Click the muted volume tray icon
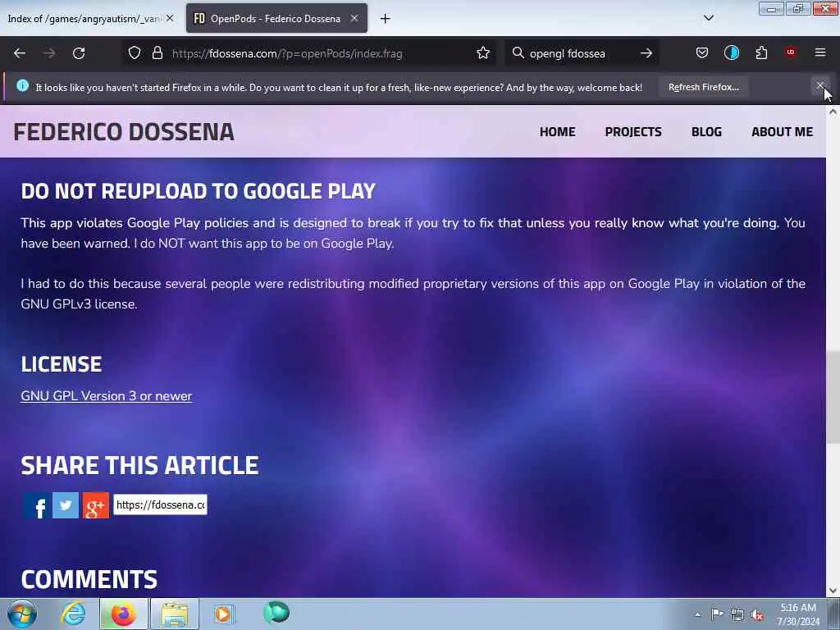 pyautogui.click(x=757, y=614)
